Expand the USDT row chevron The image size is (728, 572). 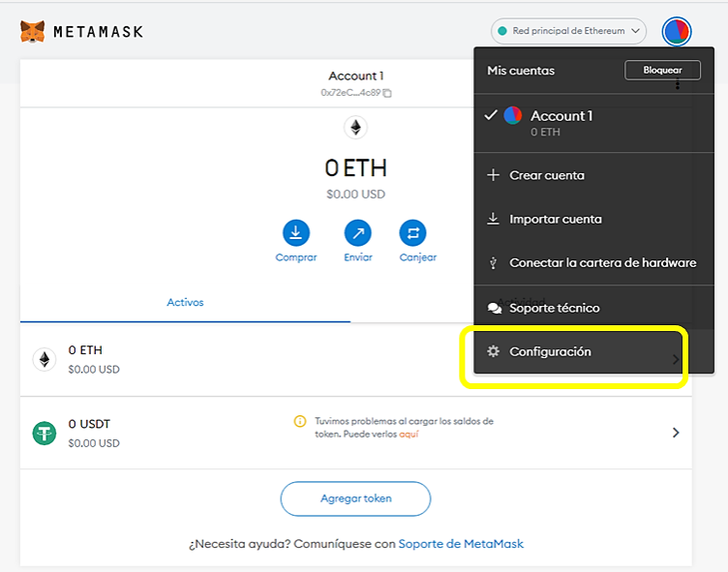(x=676, y=433)
